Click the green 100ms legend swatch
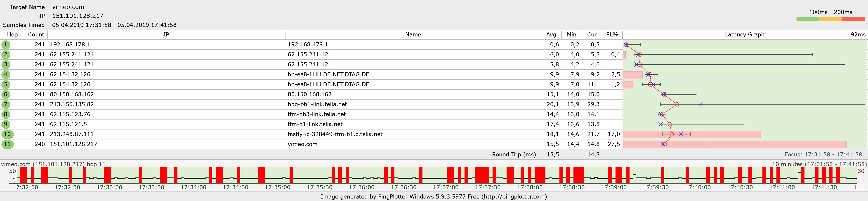Image resolution: width=868 pixels, height=201 pixels. pos(808,19)
